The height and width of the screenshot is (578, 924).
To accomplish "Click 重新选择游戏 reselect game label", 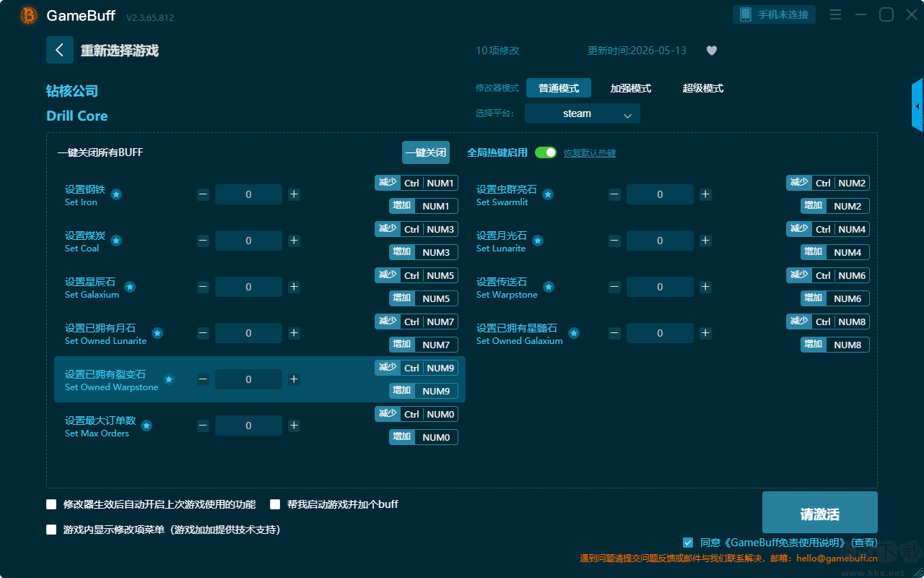I will point(120,51).
